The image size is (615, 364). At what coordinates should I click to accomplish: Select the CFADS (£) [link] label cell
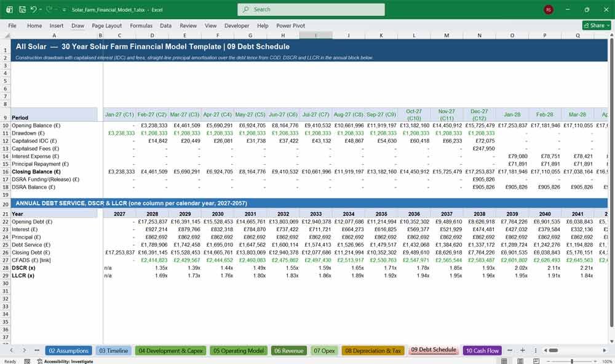54,260
